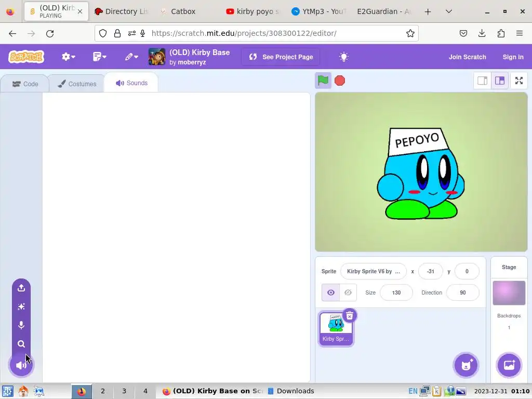This screenshot has width=532, height=399.
Task: Select the Sounds tab
Action: pyautogui.click(x=131, y=83)
